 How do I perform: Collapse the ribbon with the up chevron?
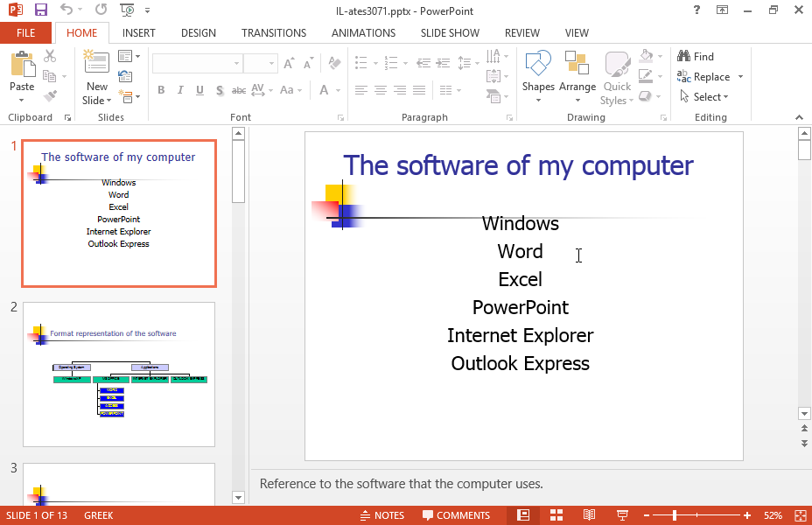click(x=799, y=117)
